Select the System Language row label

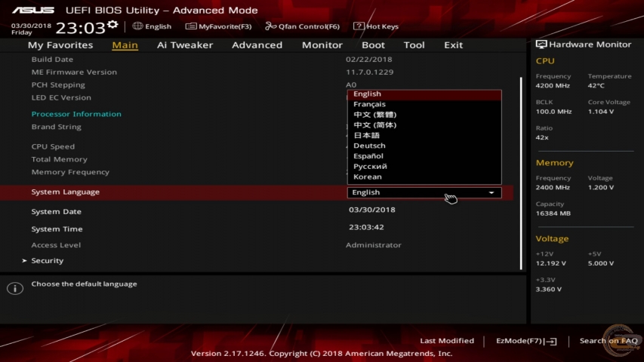[65, 192]
